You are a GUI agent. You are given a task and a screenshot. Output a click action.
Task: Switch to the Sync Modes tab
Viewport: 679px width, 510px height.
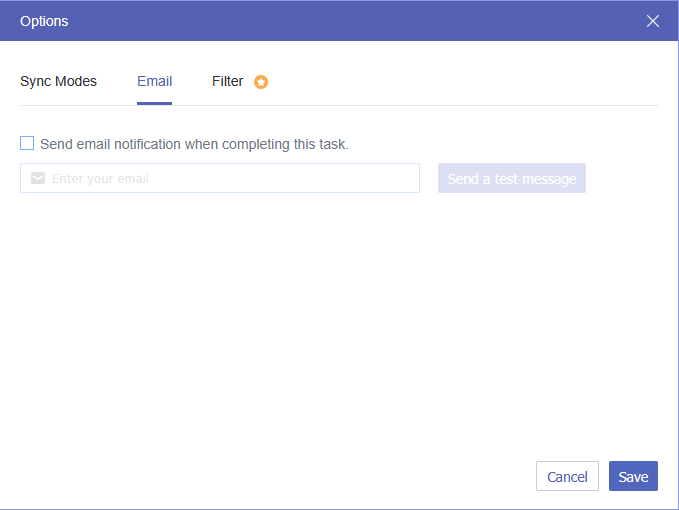[58, 81]
